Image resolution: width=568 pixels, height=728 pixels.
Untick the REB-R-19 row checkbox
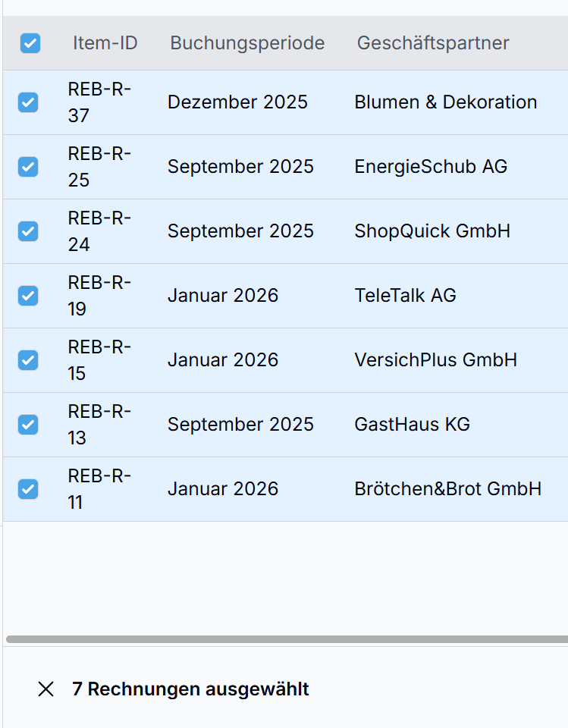(x=28, y=296)
